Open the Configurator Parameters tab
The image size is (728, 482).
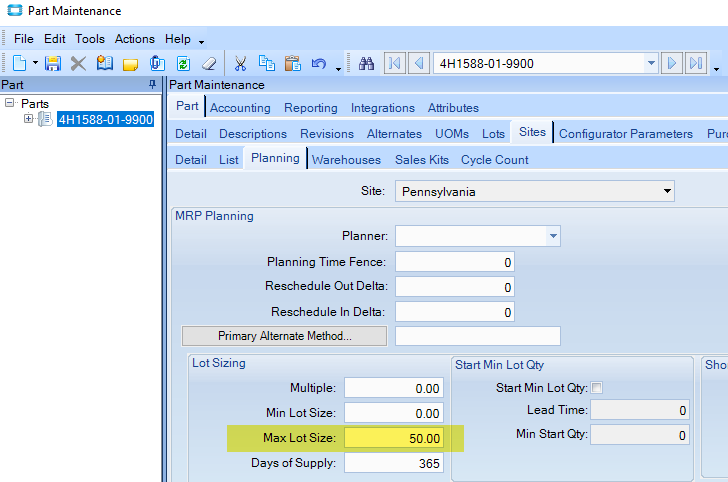(626, 134)
